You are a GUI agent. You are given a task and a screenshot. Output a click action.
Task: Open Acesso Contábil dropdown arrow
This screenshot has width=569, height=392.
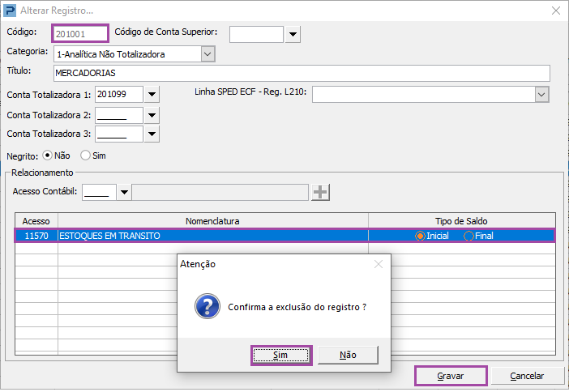pyautogui.click(x=124, y=192)
